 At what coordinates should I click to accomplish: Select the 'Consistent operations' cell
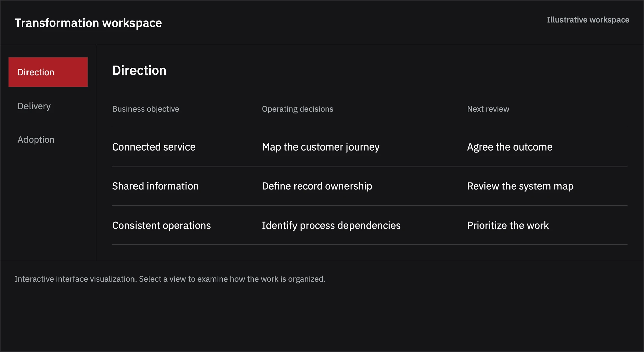[x=161, y=225]
